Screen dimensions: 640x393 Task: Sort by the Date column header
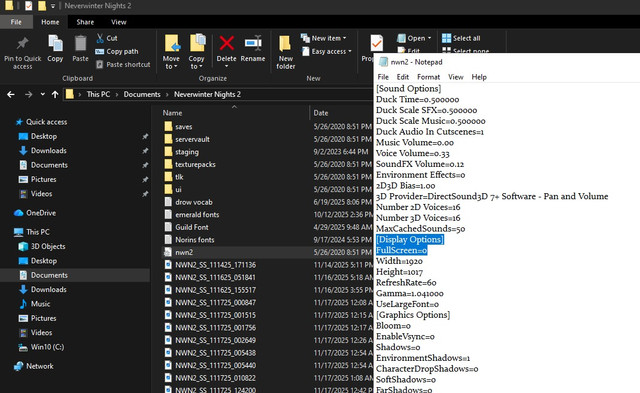[321, 113]
